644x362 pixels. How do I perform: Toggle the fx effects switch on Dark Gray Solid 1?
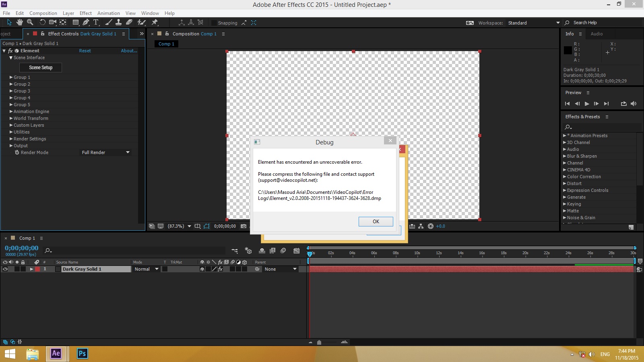pos(221,269)
